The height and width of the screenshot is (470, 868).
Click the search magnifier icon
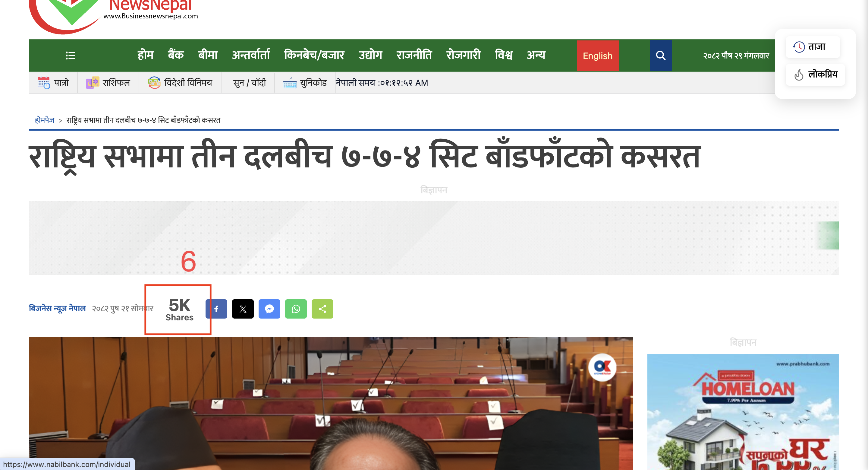(660, 55)
